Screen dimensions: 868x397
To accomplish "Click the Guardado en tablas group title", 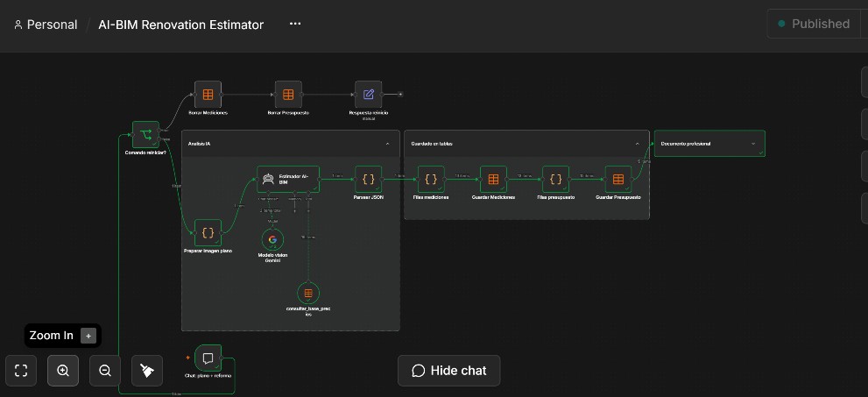I will coord(432,144).
